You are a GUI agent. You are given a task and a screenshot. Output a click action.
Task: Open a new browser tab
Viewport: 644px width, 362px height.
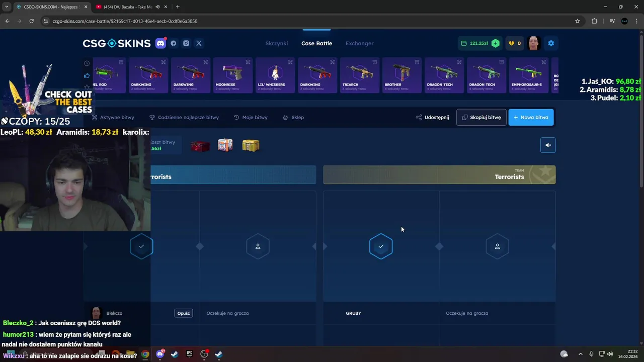coord(178,7)
